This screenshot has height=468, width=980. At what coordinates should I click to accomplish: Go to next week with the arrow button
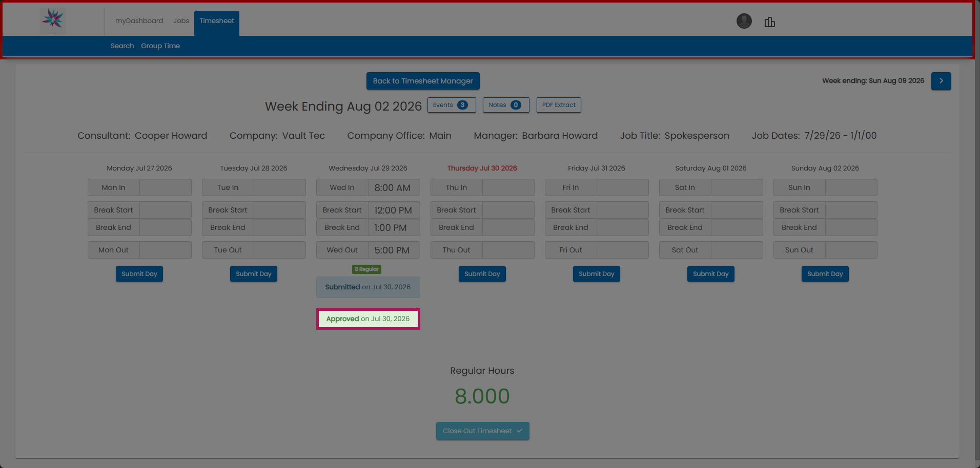[x=941, y=81]
